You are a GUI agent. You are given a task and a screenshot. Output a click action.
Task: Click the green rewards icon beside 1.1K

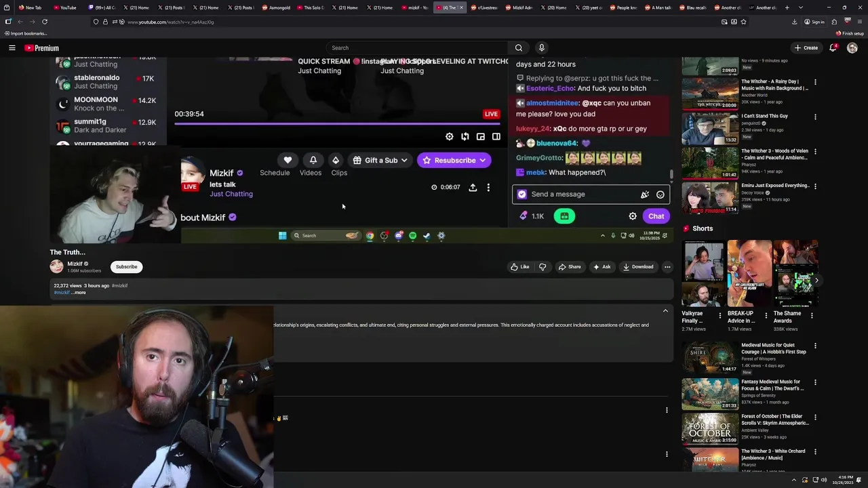(x=564, y=216)
